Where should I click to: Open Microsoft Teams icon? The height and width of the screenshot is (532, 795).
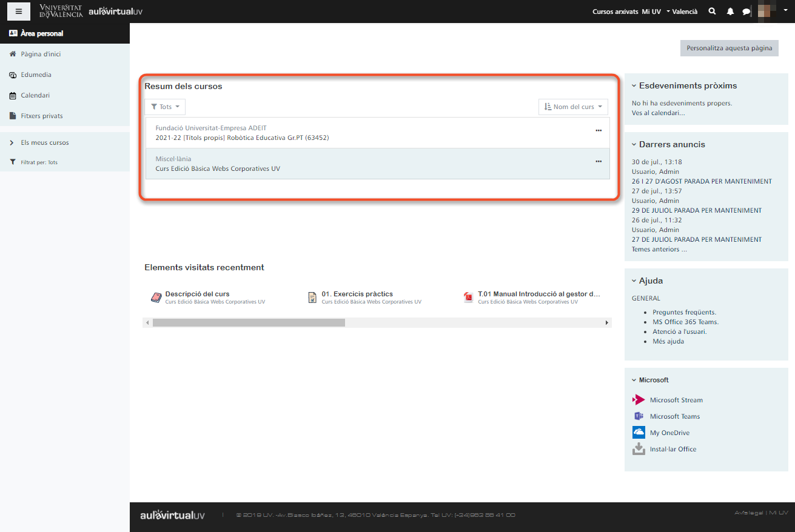pos(639,416)
